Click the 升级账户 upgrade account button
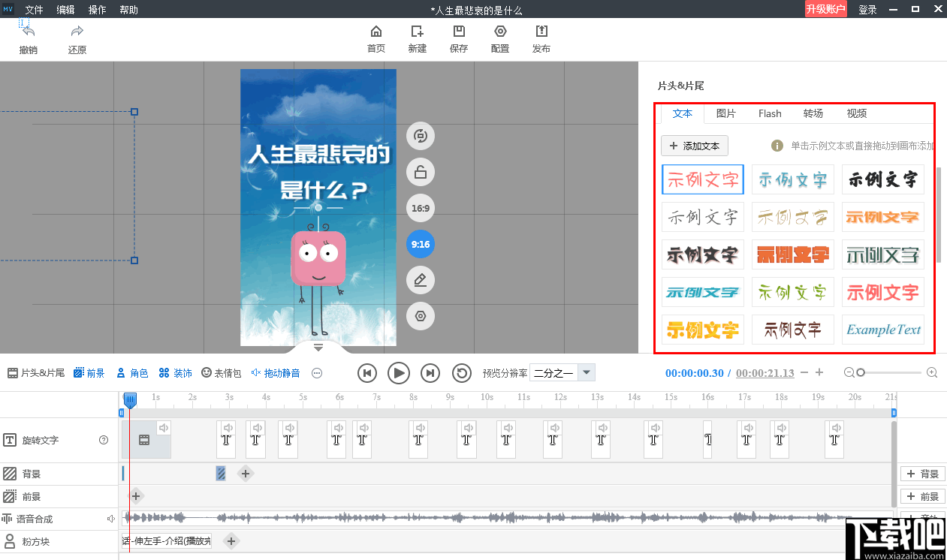 pos(825,9)
